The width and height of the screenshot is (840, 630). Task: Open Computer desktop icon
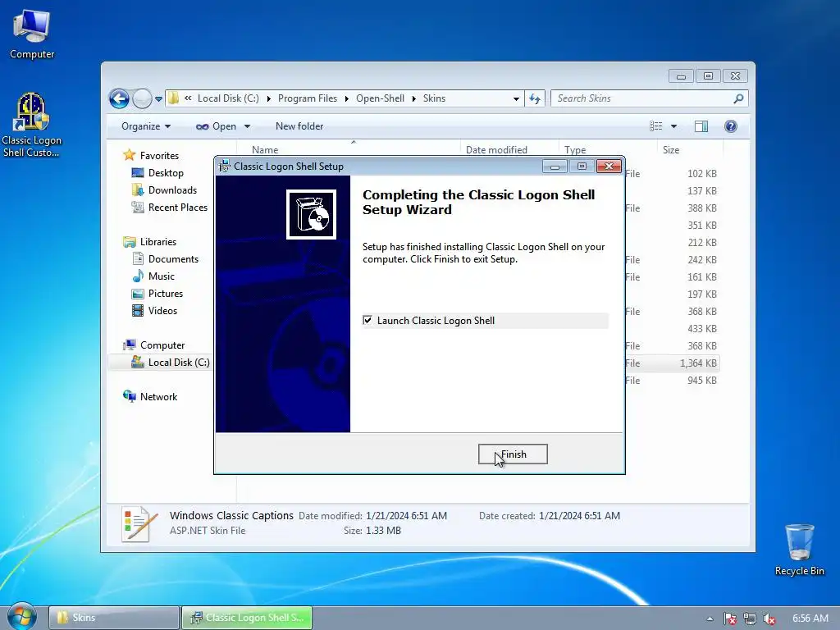[32, 34]
